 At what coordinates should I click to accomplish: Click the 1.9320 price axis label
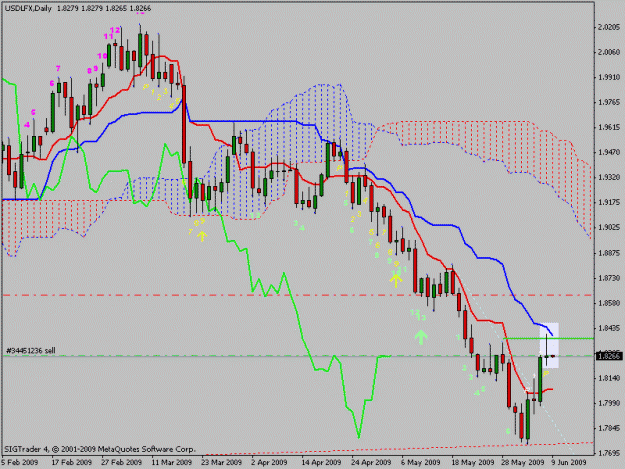pyautogui.click(x=609, y=177)
